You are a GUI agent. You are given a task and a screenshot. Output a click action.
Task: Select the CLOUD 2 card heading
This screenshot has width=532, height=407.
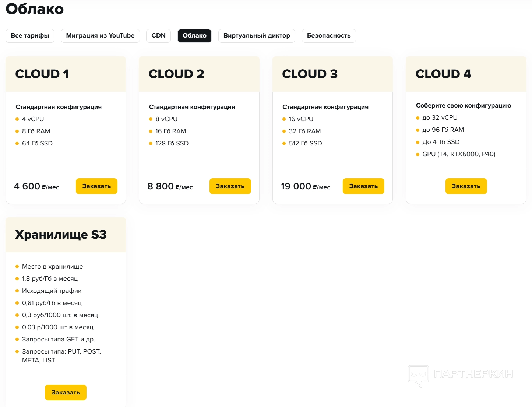pos(176,74)
